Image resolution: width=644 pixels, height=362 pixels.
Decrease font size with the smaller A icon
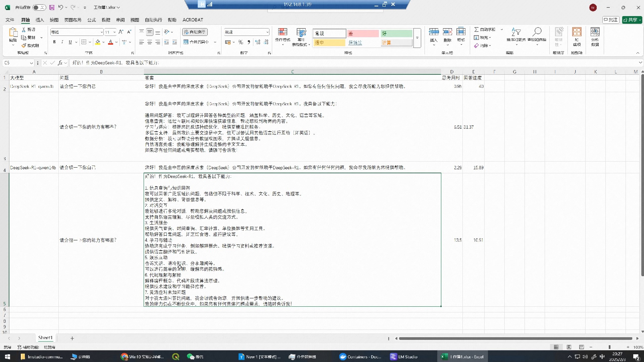(x=129, y=32)
